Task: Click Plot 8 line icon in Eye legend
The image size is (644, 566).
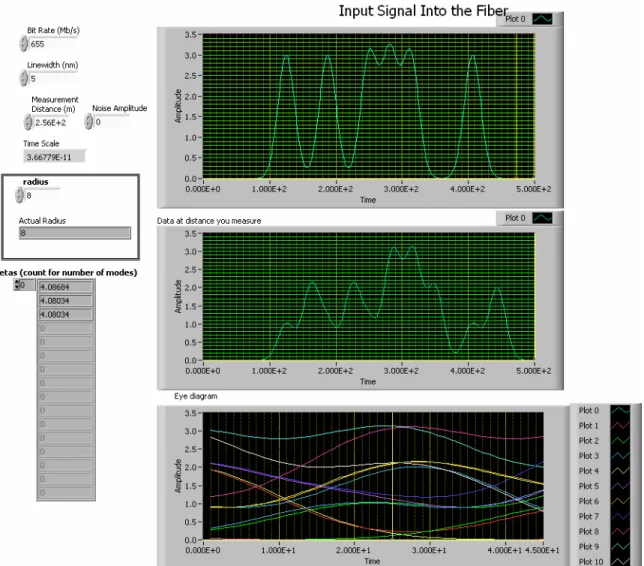Action: [x=620, y=531]
